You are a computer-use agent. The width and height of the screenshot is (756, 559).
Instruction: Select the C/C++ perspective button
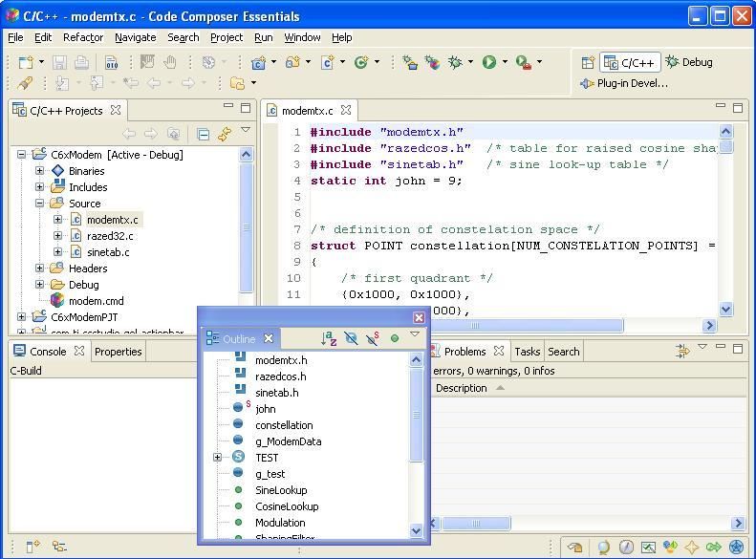pos(630,63)
